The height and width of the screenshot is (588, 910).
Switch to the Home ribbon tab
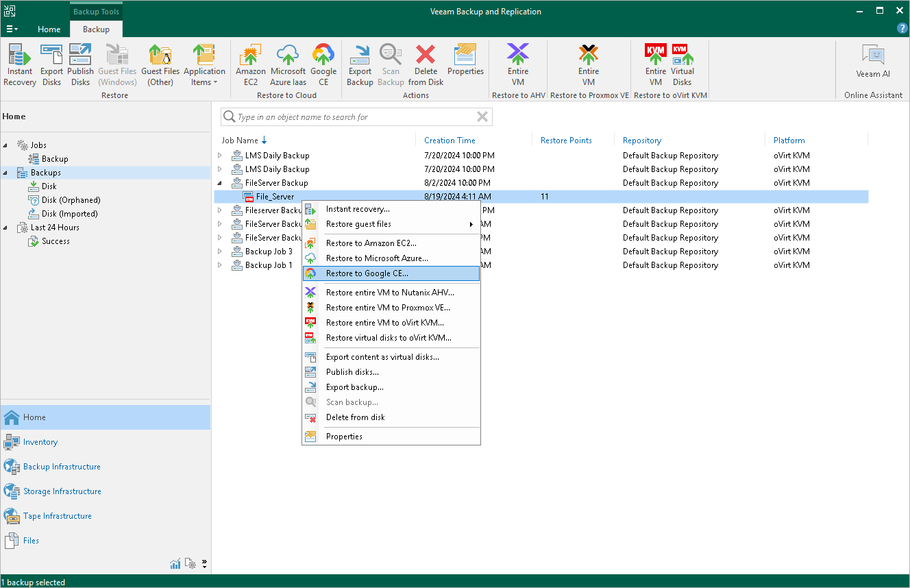49,29
